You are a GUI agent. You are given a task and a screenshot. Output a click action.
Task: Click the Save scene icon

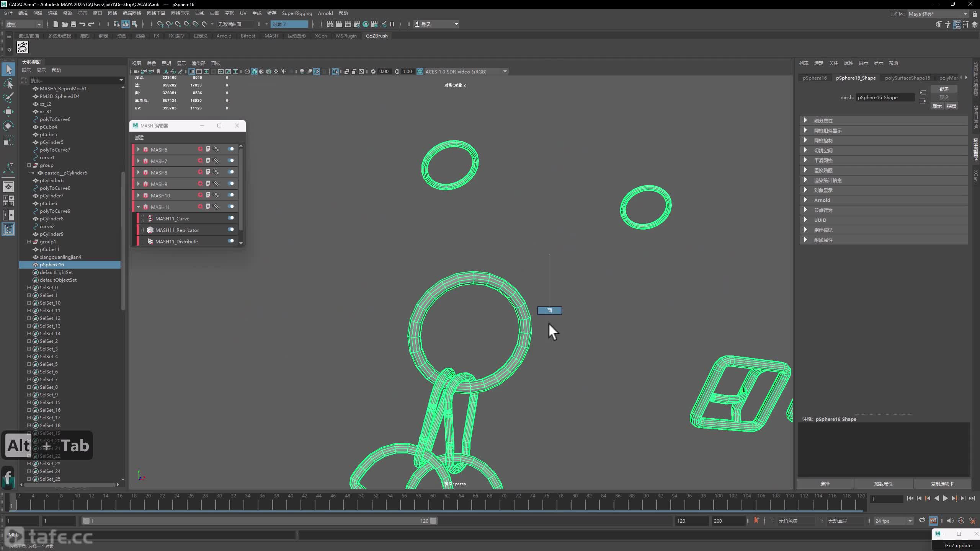coord(73,24)
